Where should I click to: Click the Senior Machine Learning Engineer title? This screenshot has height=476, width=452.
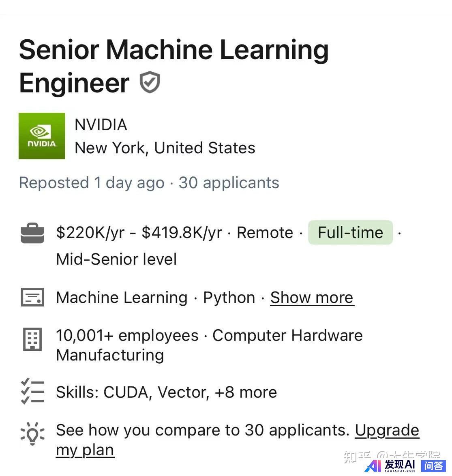[x=174, y=66]
